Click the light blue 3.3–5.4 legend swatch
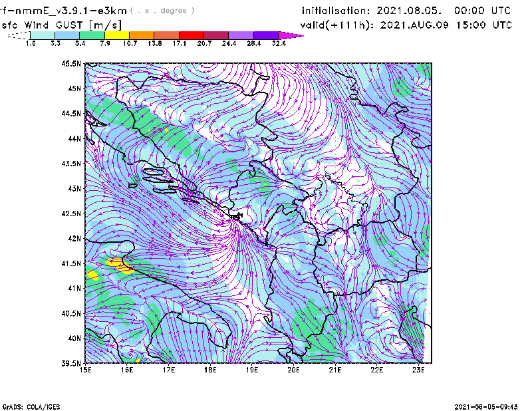Image resolution: width=532 pixels, height=411 pixels. pyautogui.click(x=67, y=35)
